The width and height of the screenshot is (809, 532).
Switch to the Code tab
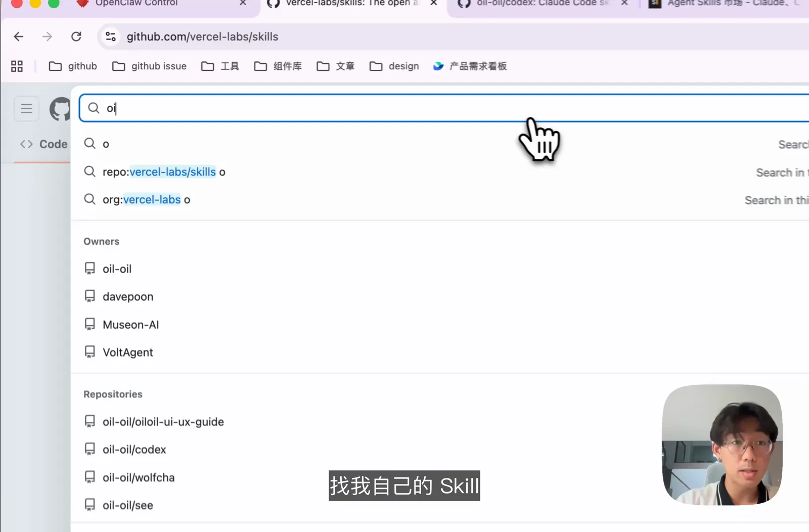(x=43, y=144)
